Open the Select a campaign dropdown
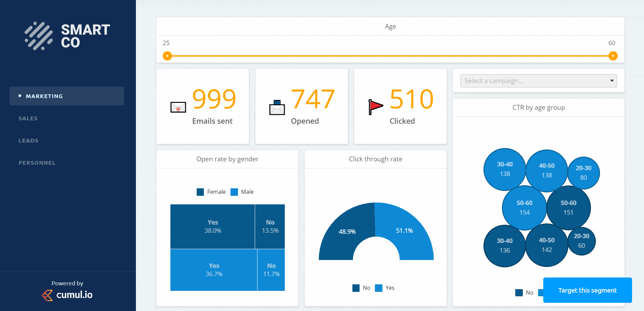This screenshot has width=644, height=311. (538, 81)
